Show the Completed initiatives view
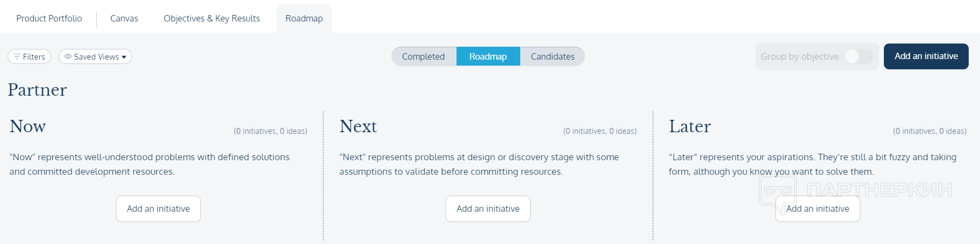 click(x=423, y=56)
